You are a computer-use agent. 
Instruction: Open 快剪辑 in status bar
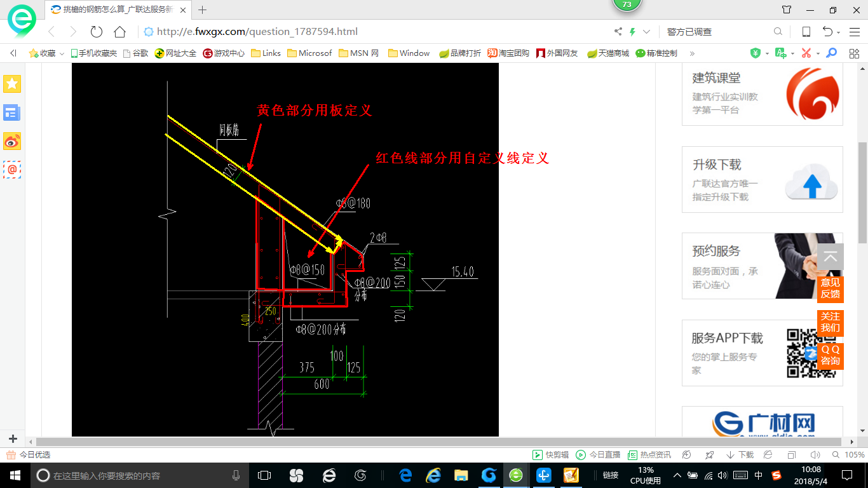point(550,455)
